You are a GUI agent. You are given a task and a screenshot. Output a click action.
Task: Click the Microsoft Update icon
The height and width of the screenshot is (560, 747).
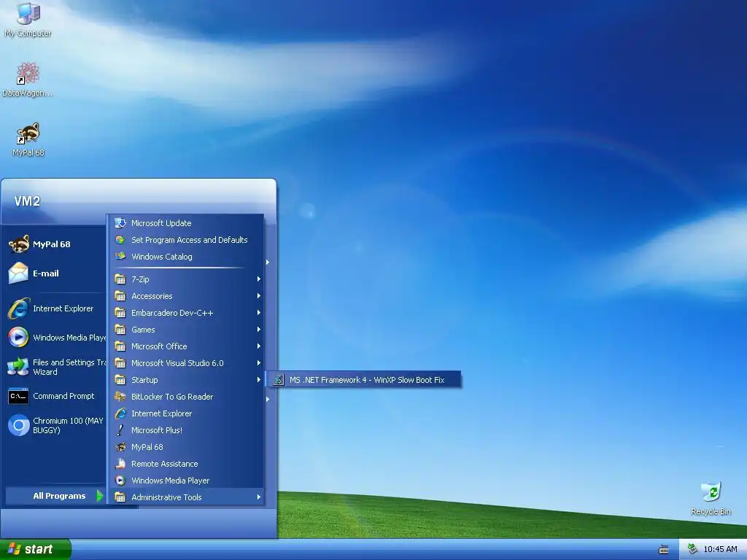pos(120,223)
